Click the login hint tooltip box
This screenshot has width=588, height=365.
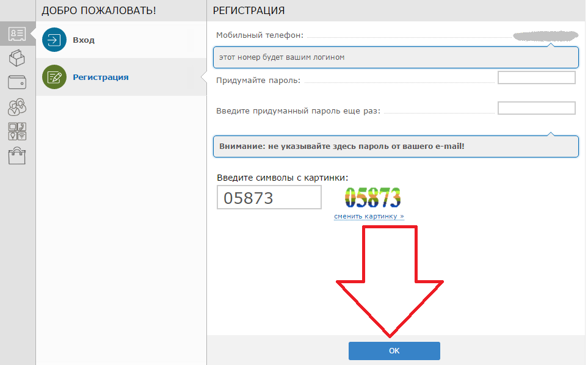[x=396, y=57]
